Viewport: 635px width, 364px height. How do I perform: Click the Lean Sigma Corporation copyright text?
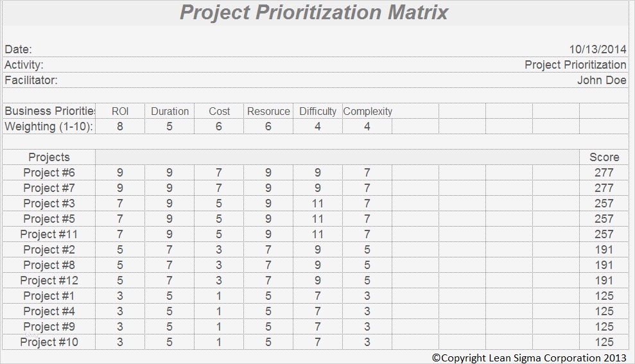[x=531, y=357]
